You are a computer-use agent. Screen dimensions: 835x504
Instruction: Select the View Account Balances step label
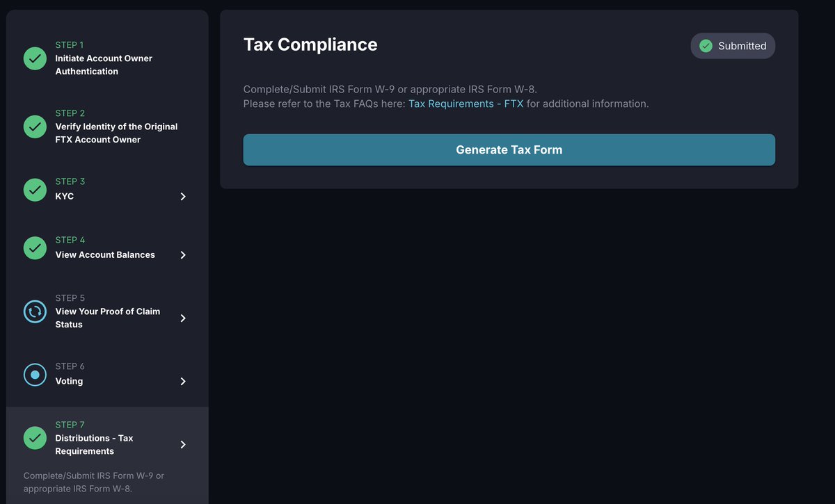105,255
